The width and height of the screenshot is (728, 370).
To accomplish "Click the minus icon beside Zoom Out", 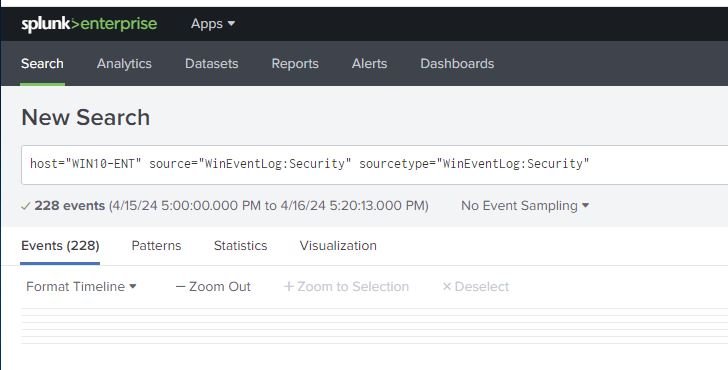I will click(180, 286).
